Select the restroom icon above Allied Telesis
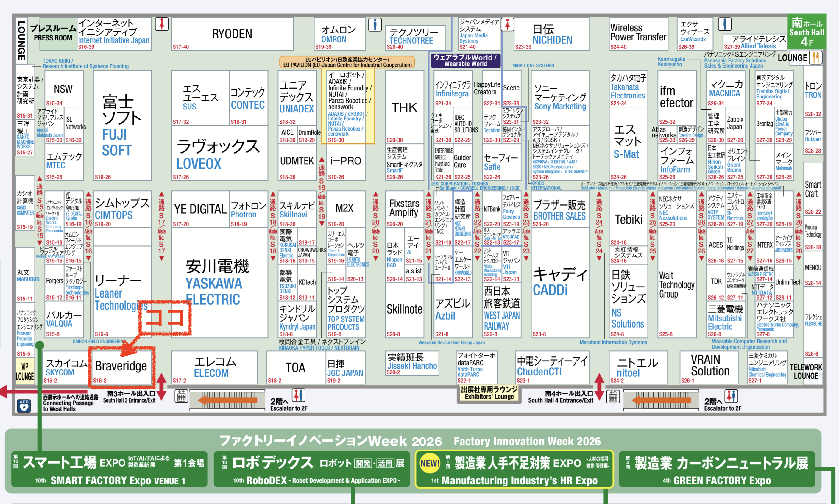 coord(726,24)
